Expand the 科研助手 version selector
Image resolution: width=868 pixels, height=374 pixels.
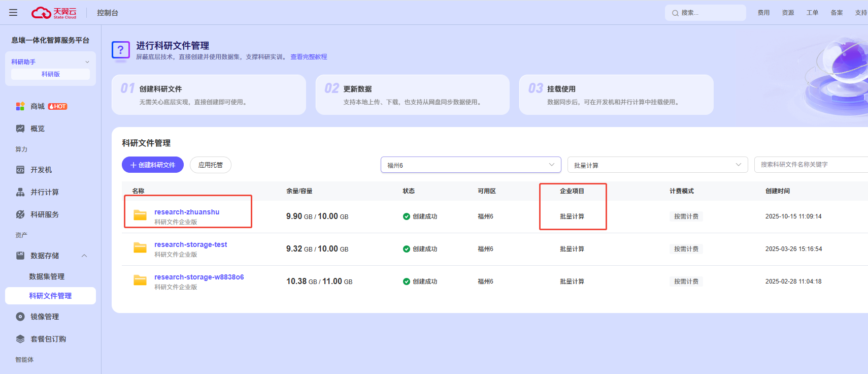point(87,62)
